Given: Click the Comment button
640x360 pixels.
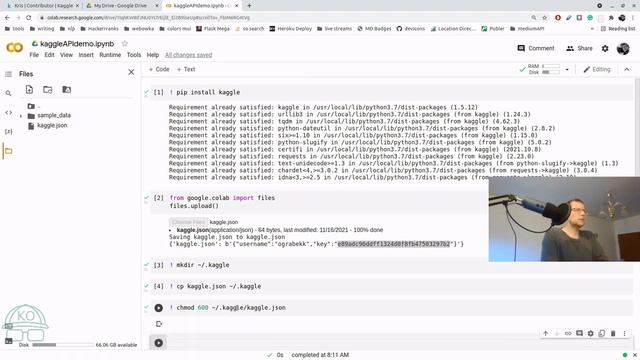Looking at the screenshot, I should (536, 48).
